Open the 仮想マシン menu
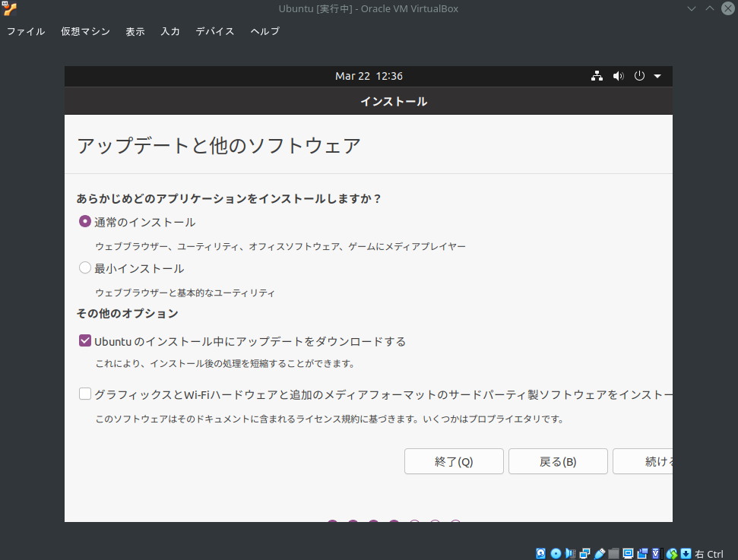 (85, 31)
